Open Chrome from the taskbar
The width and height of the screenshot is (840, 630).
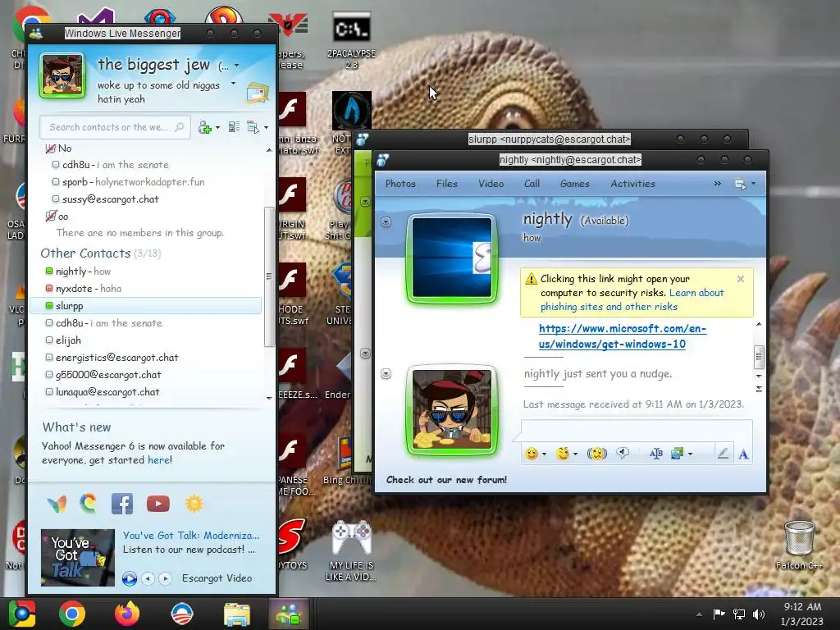(x=72, y=614)
